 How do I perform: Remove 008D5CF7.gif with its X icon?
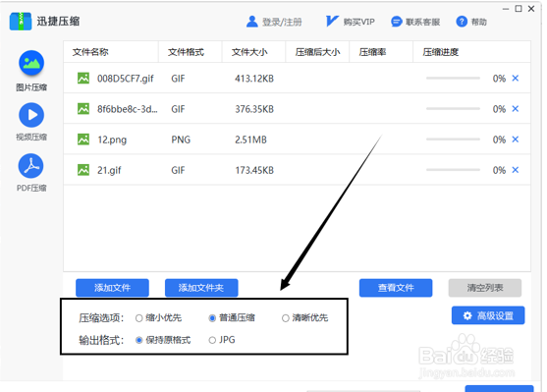tap(516, 79)
